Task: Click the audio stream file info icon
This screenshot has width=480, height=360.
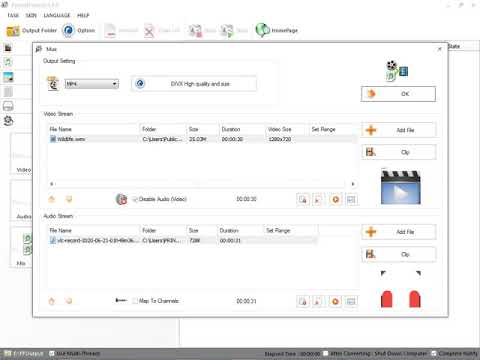Action: tap(303, 301)
